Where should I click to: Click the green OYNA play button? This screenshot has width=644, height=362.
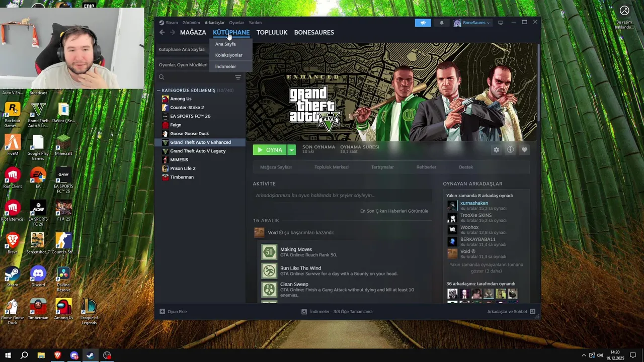coord(270,150)
